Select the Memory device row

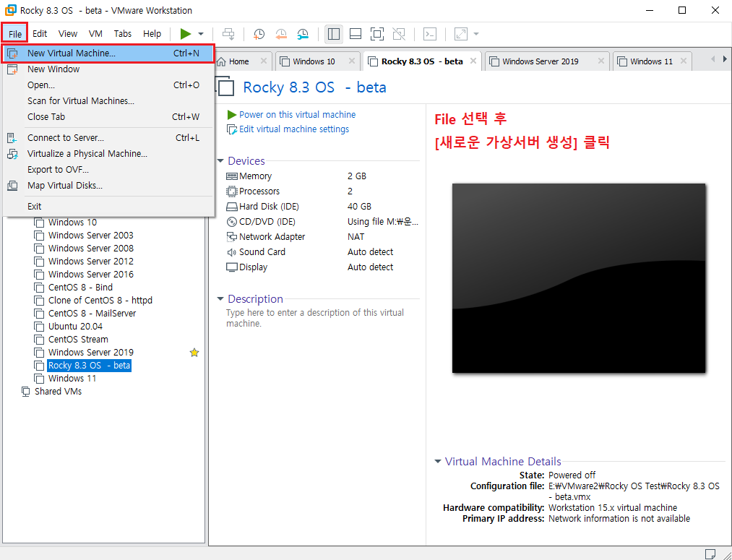322,176
